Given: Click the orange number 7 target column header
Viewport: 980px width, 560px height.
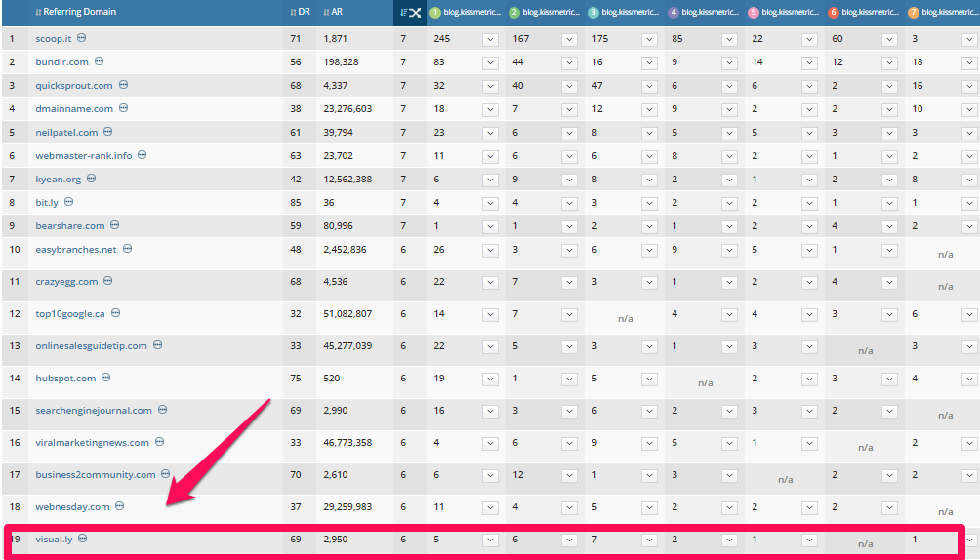Looking at the screenshot, I should [x=914, y=13].
